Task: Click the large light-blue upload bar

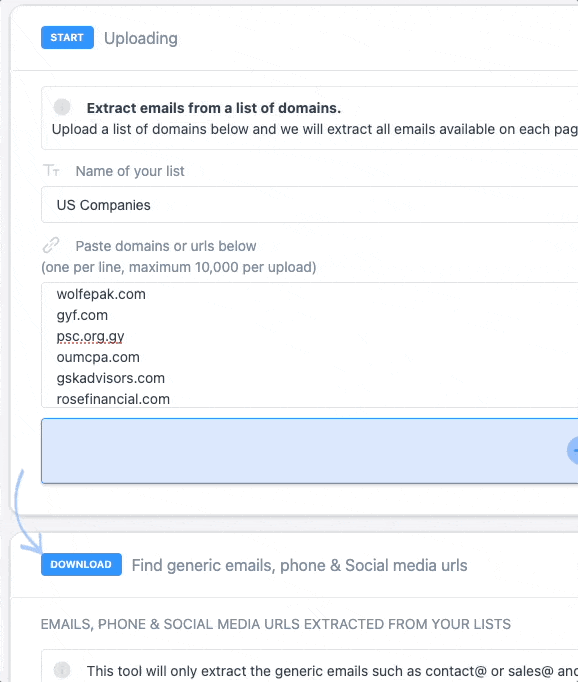Action: (309, 451)
